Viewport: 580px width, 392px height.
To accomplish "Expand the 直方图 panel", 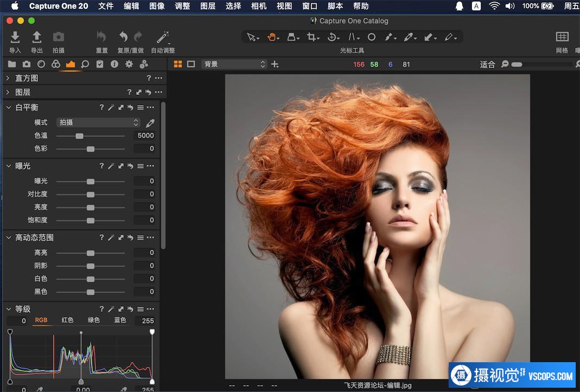I will (8, 78).
